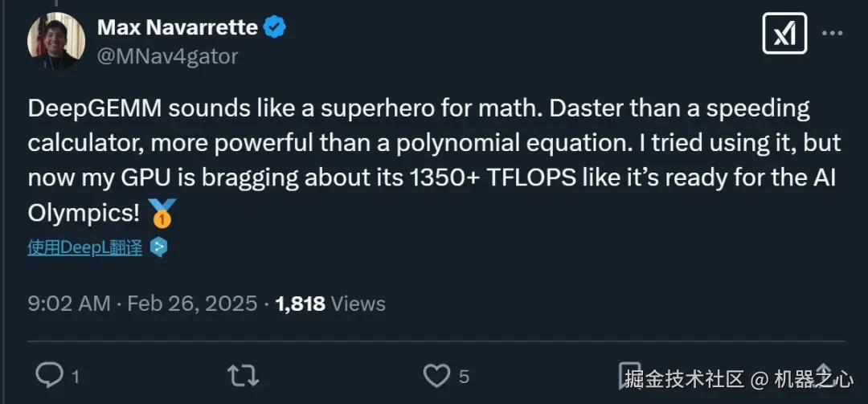Open the @MNav4gator handle link
Screen dimensions: 868x404
click(167, 55)
